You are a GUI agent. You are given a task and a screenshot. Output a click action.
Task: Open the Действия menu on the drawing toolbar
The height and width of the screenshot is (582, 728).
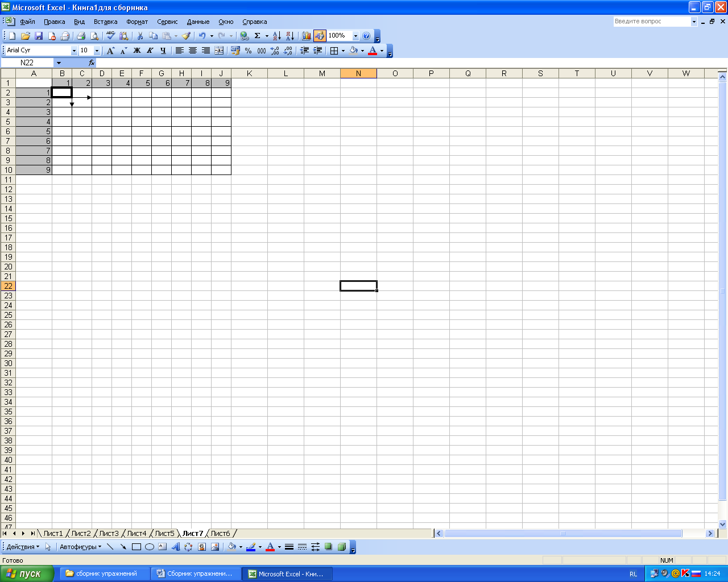pyautogui.click(x=23, y=547)
